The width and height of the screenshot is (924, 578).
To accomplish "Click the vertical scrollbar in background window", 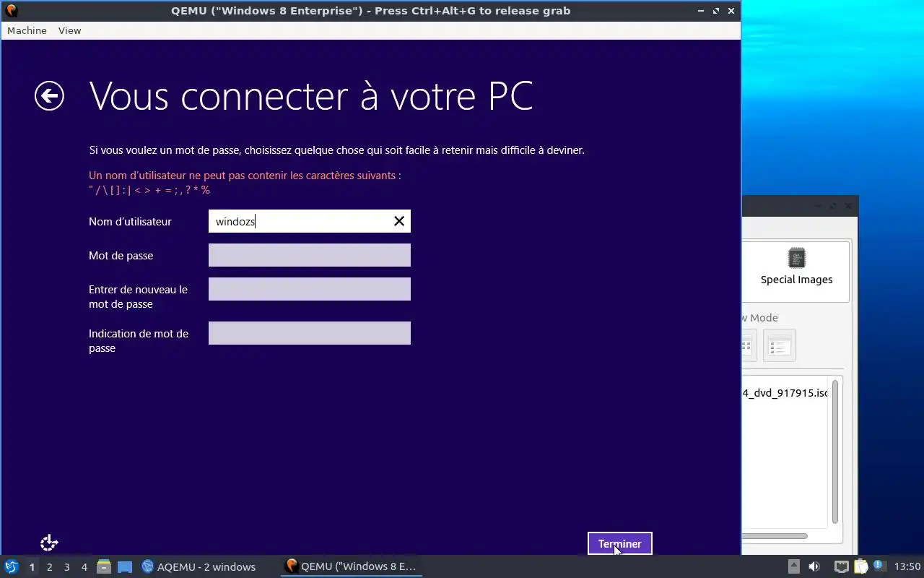I will (x=835, y=452).
